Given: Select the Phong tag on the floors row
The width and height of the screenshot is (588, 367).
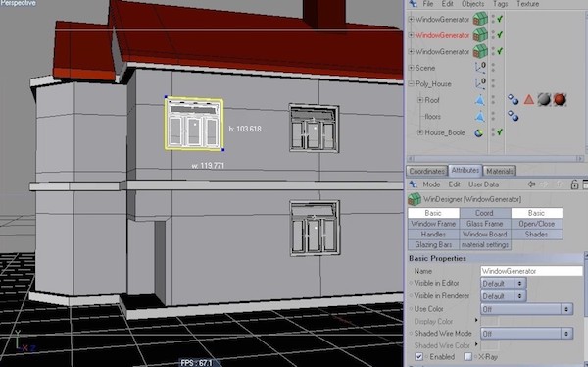Looking at the screenshot, I should [513, 116].
